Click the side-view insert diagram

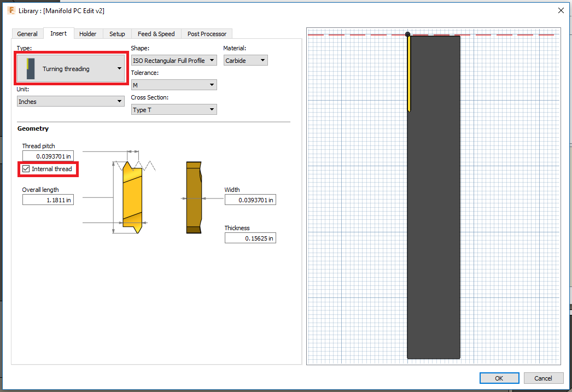click(194, 198)
